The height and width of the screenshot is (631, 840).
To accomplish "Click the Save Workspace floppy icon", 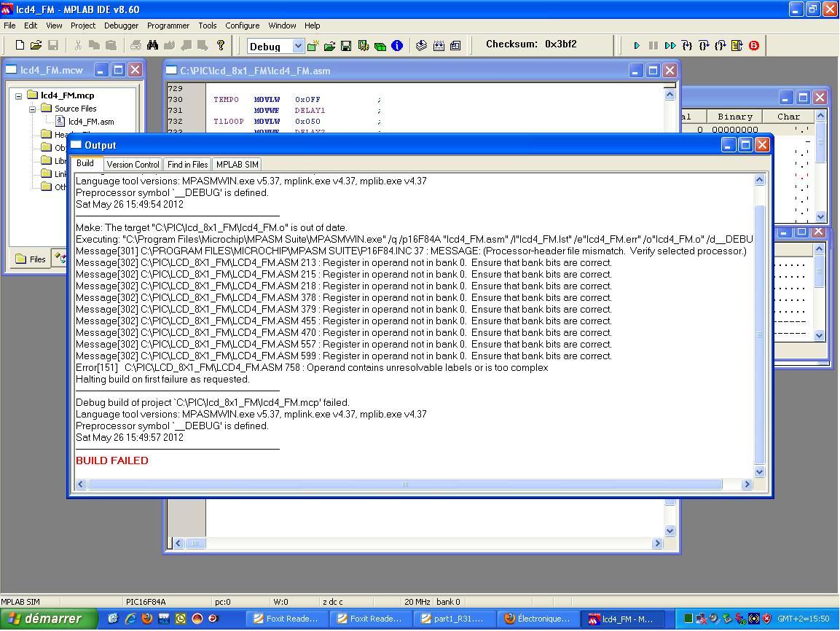I will tap(346, 46).
